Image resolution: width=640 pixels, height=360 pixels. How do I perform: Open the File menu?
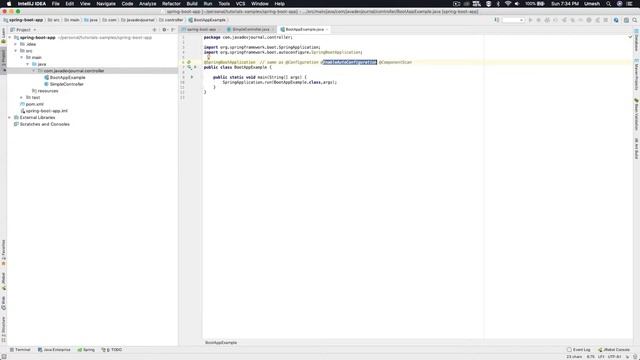pos(56,4)
